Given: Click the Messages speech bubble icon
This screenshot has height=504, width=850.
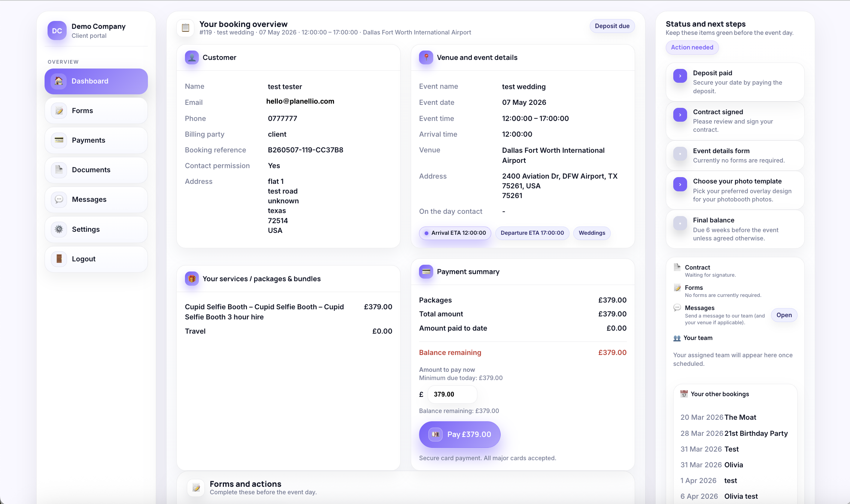Looking at the screenshot, I should (59, 200).
